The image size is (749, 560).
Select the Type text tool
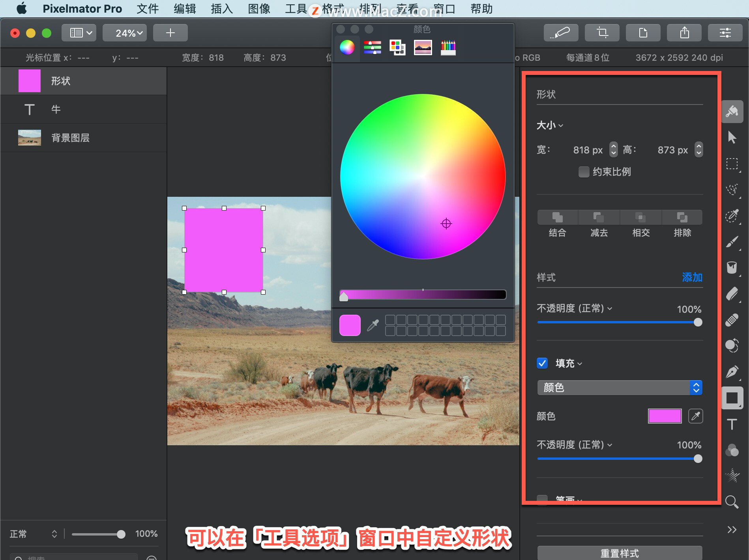pyautogui.click(x=732, y=424)
